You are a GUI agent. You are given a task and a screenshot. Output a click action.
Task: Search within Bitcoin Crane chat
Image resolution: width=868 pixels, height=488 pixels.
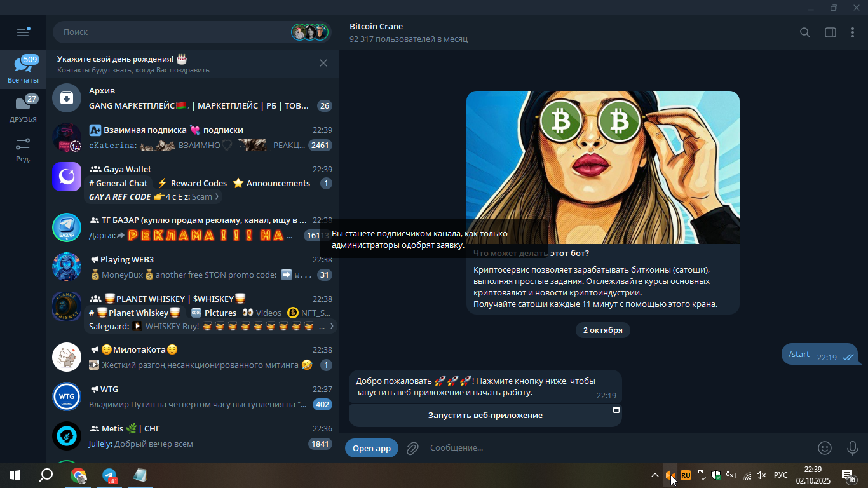pos(805,32)
